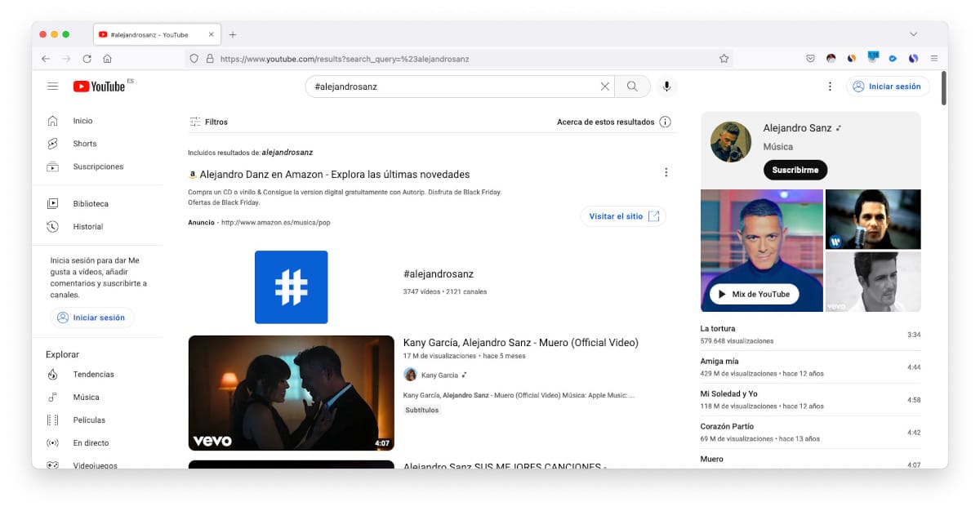Viewport: 980px width, 511px height.
Task: Open the Filtros filter options
Action: click(209, 122)
